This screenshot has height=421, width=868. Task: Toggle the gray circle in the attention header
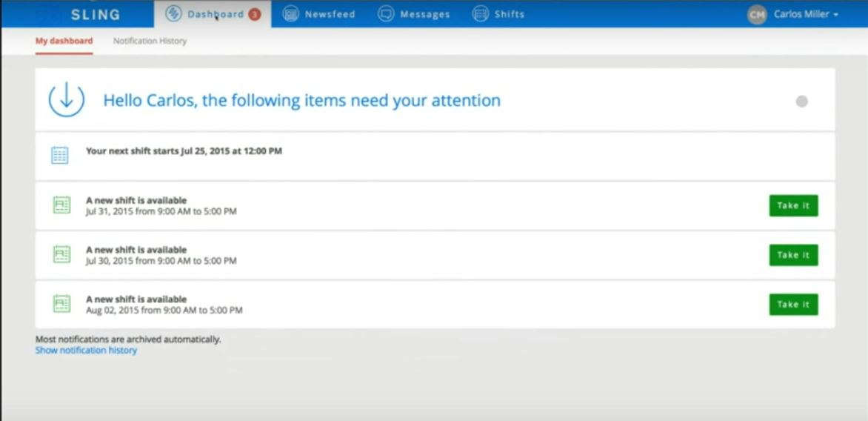[x=801, y=102]
